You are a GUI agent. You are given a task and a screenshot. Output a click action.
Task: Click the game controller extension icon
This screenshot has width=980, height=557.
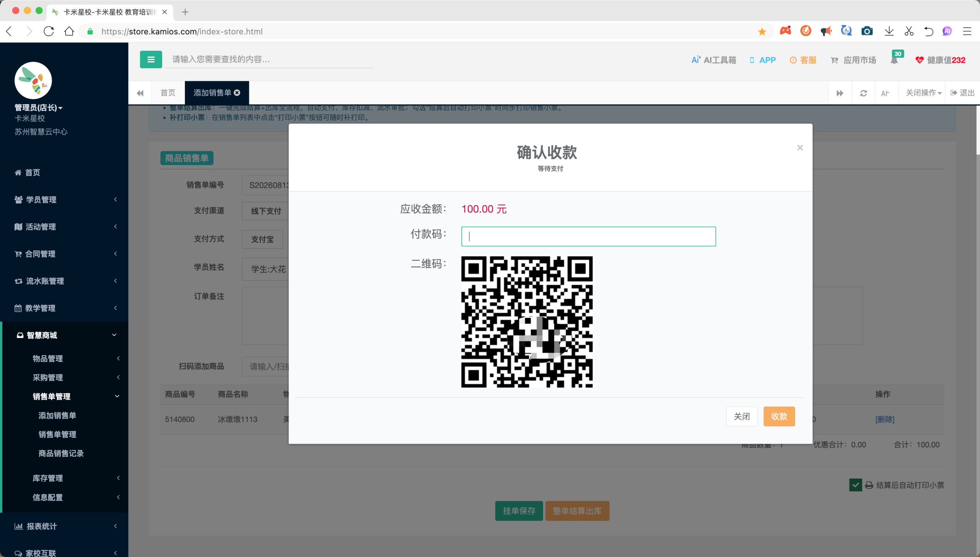coord(785,31)
